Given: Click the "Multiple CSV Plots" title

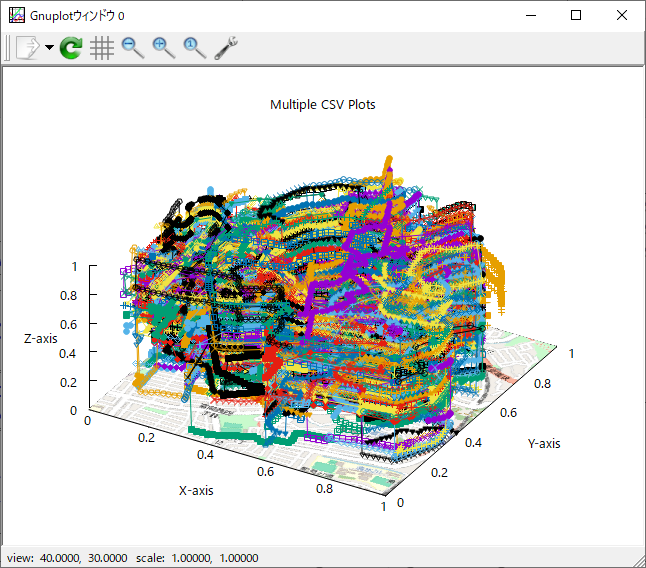Looking at the screenshot, I should [x=322, y=104].
